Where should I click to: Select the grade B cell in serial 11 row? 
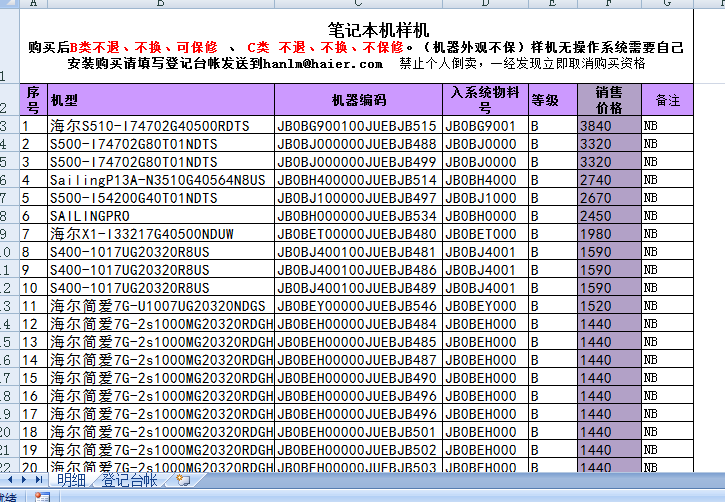pyautogui.click(x=553, y=306)
